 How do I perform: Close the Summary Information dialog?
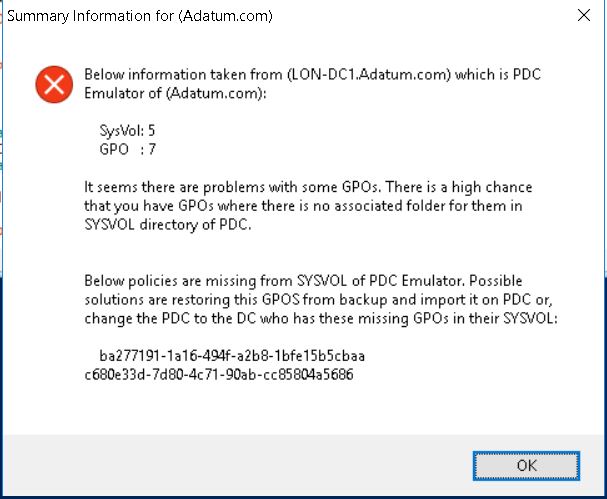[x=584, y=15]
